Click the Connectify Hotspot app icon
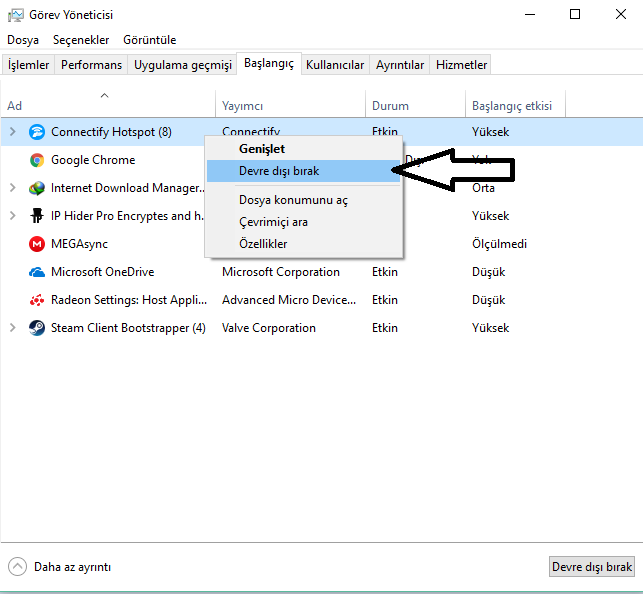The width and height of the screenshot is (643, 594). (x=37, y=132)
